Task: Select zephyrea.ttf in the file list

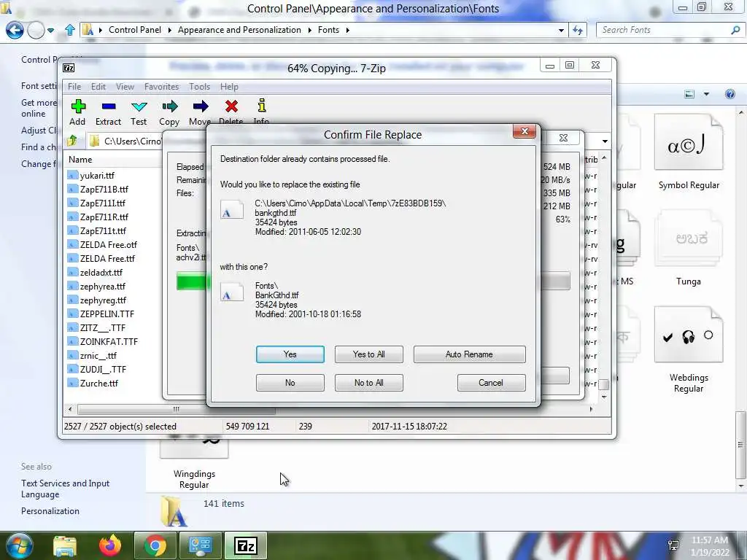Action: click(x=102, y=286)
